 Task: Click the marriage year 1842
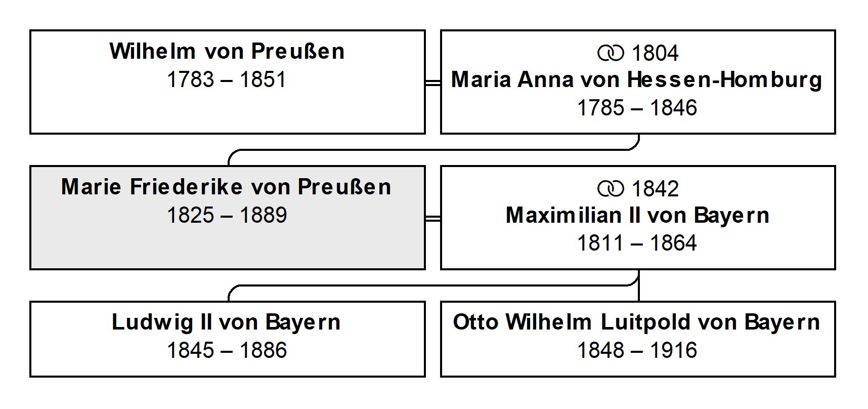655,189
